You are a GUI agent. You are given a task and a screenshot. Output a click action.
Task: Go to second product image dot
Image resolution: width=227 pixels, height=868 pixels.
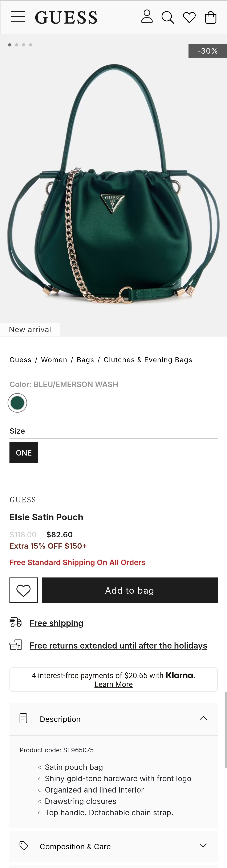[17, 45]
